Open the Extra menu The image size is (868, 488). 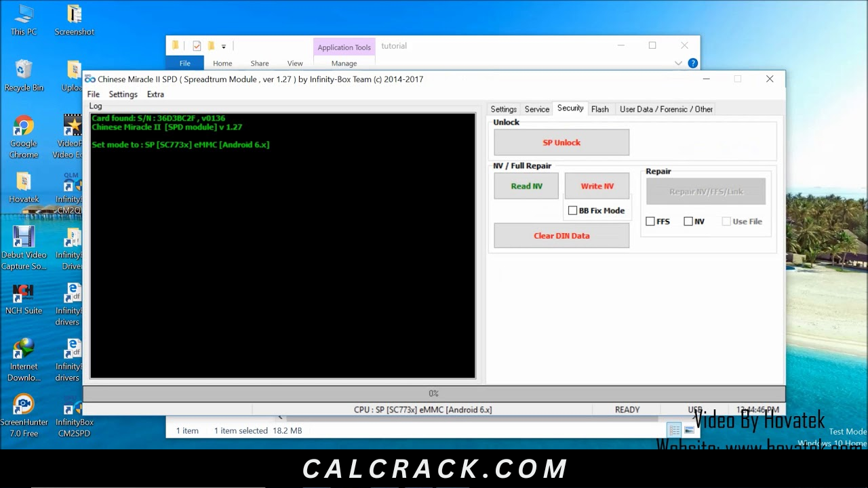[155, 94]
